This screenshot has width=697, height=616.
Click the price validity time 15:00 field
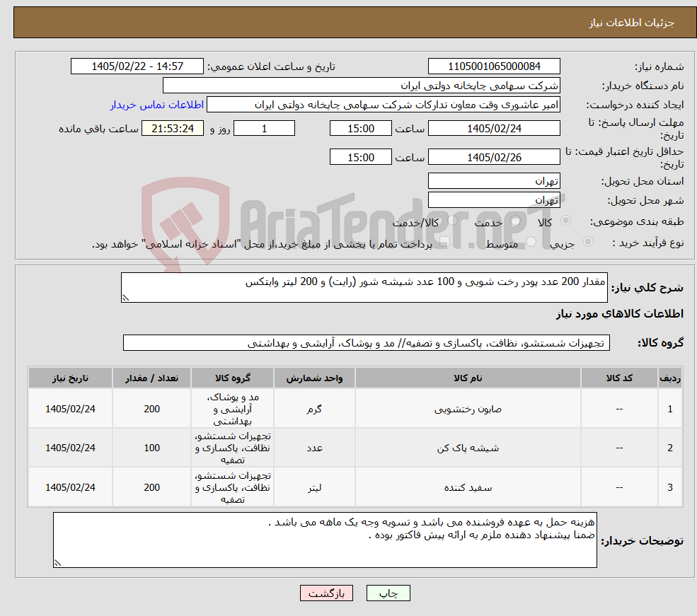[360, 157]
